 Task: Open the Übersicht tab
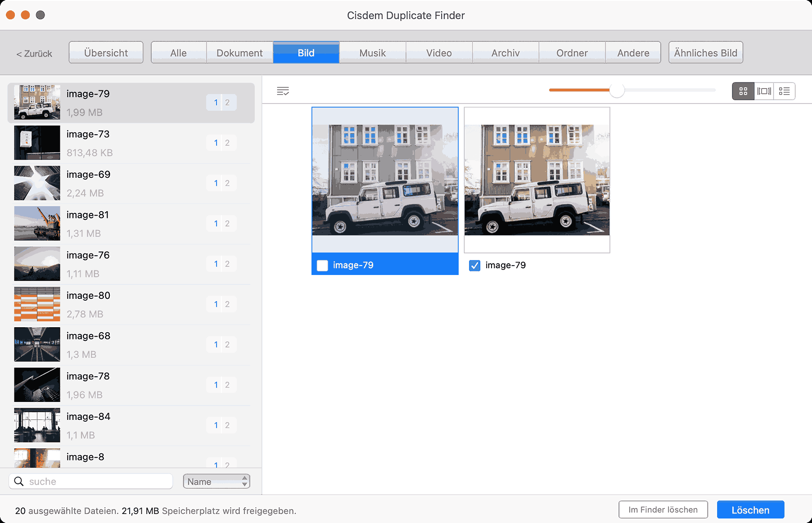[x=106, y=53]
